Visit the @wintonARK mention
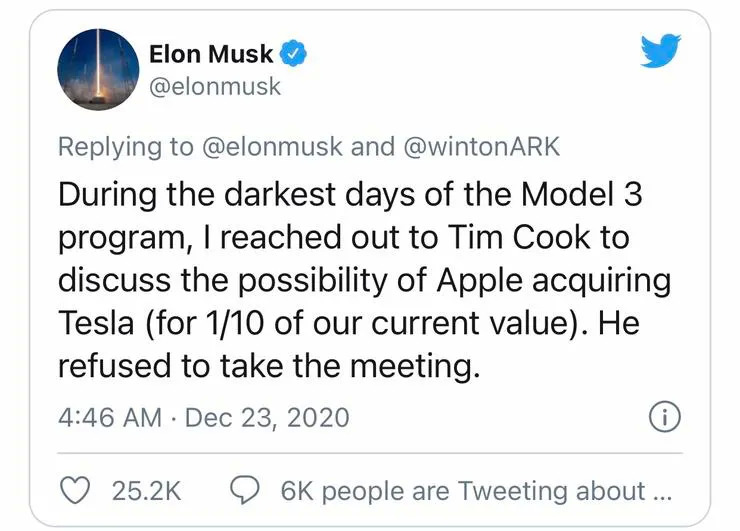 (x=483, y=147)
